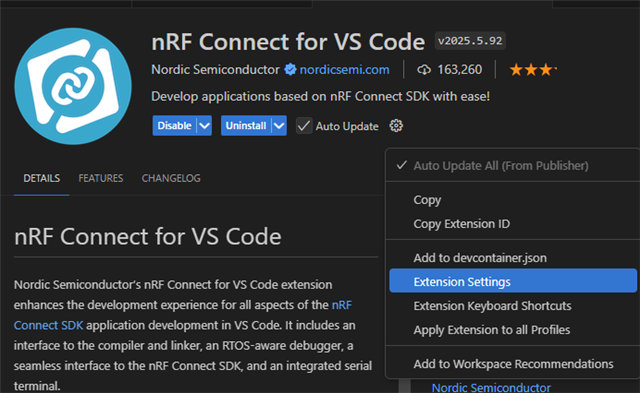Select the DETAILS tab

click(x=42, y=178)
